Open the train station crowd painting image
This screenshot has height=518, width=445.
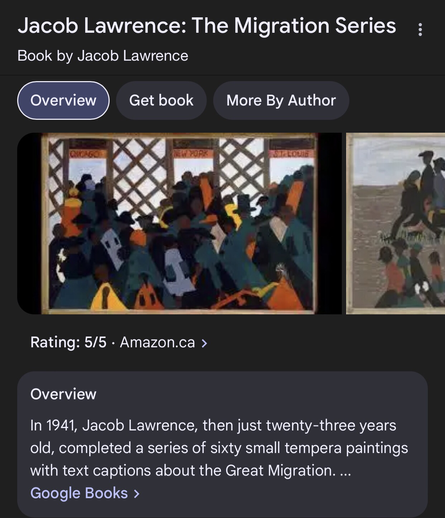pos(179,223)
